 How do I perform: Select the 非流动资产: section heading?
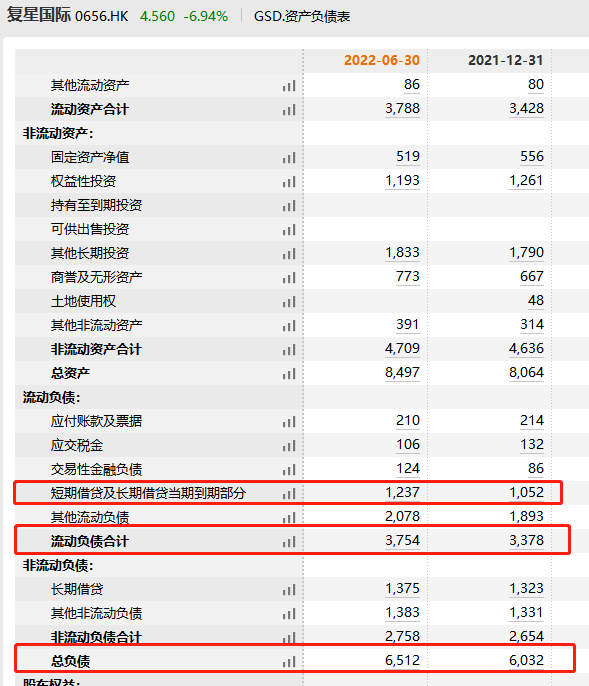tap(58, 133)
